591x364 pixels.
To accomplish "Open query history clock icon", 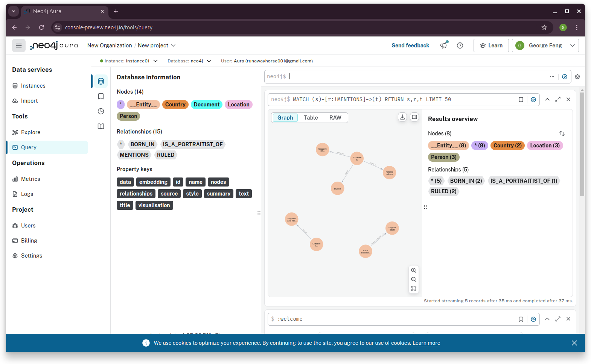I will click(101, 111).
